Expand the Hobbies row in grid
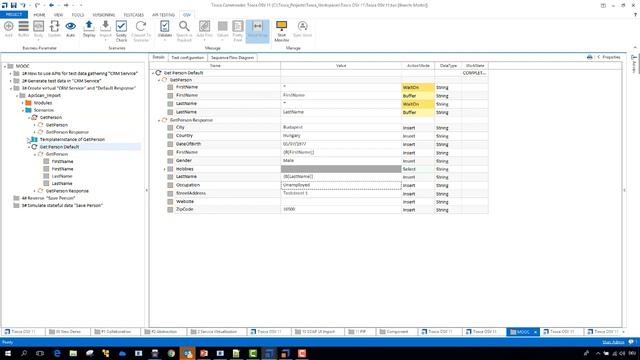 click(x=165, y=169)
